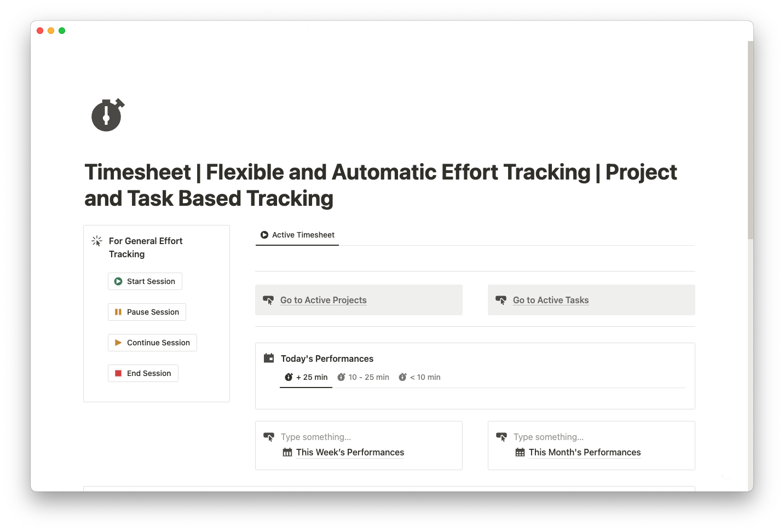The height and width of the screenshot is (532, 784).
Task: Click the play icon on the Active Timesheet tab
Action: tap(264, 235)
